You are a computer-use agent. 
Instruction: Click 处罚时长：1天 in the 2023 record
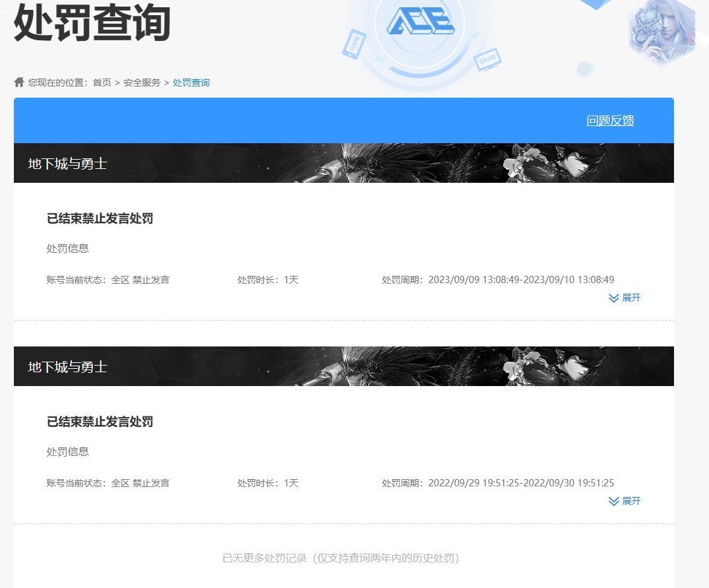267,280
